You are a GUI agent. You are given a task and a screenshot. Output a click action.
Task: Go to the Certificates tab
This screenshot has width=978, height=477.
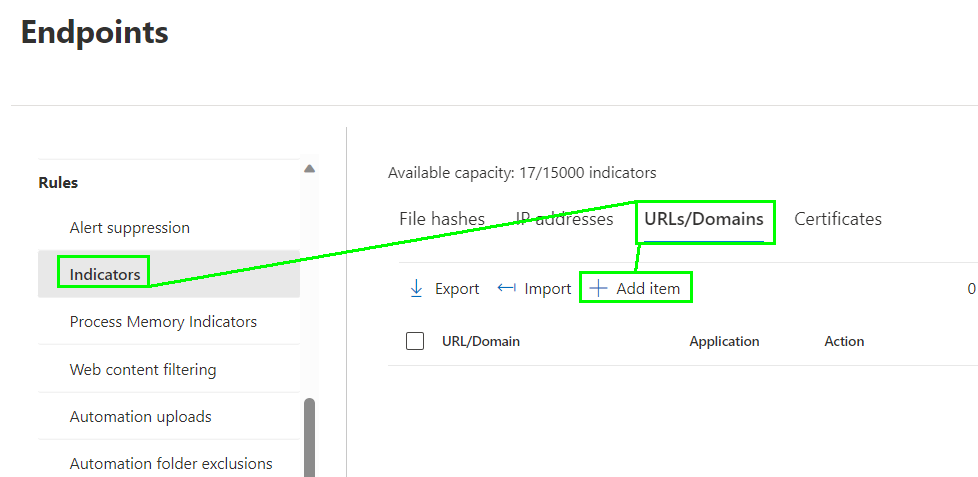coord(837,219)
